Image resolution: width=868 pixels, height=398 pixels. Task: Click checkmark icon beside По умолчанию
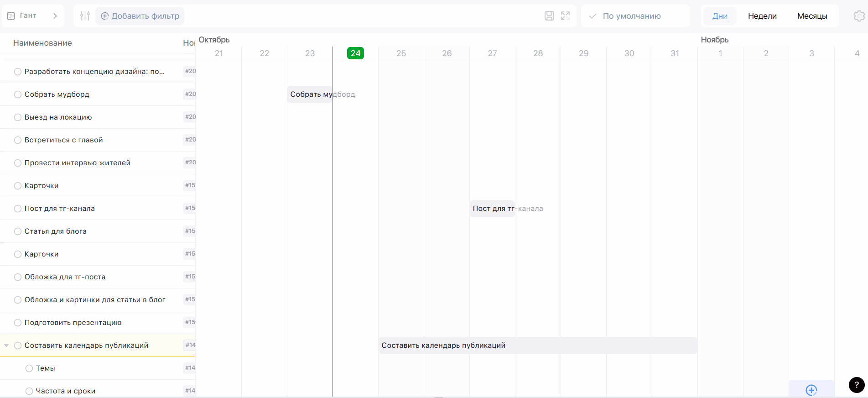[x=593, y=16]
